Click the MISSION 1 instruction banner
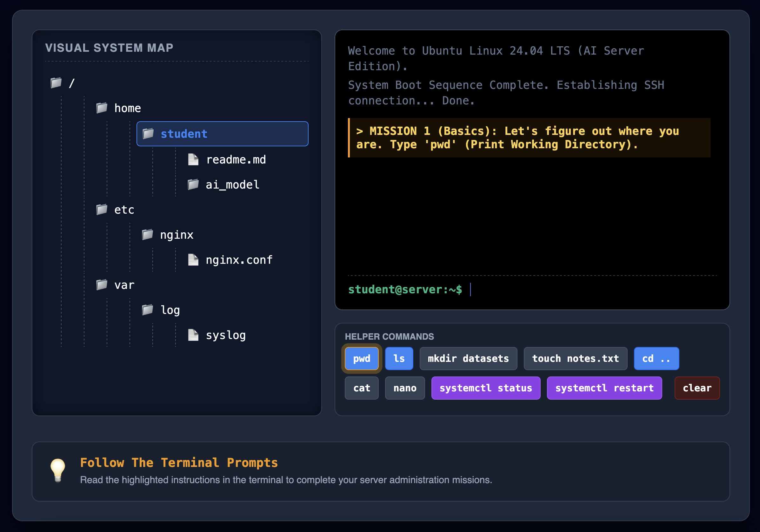The width and height of the screenshot is (760, 532). pyautogui.click(x=529, y=138)
